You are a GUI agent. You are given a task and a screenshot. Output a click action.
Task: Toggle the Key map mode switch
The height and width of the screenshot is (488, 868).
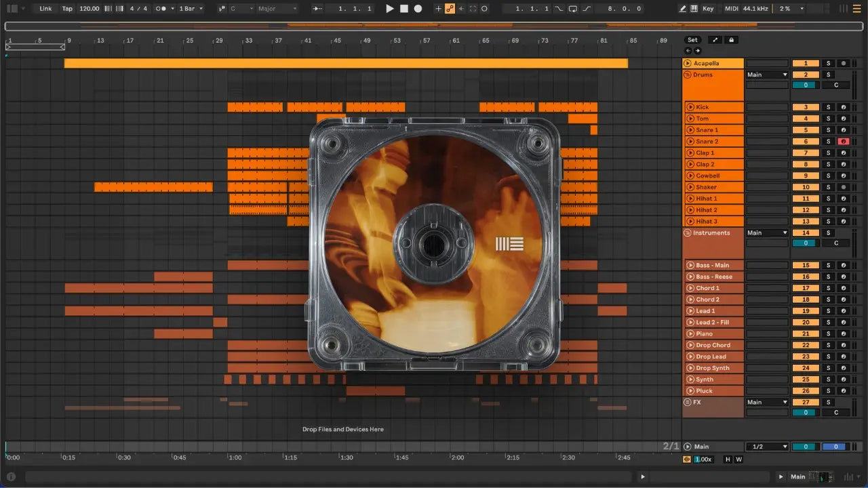708,9
